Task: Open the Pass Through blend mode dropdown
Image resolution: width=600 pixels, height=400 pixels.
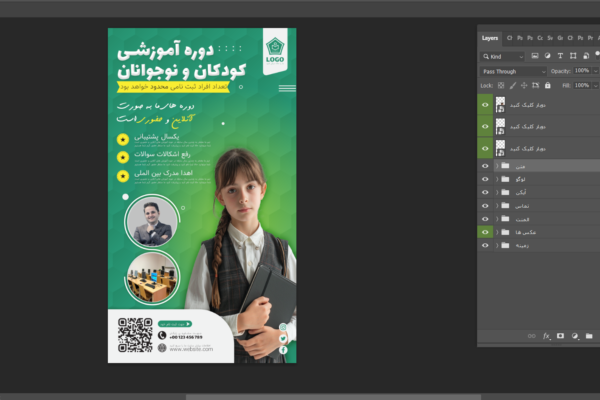Action: pyautogui.click(x=514, y=71)
